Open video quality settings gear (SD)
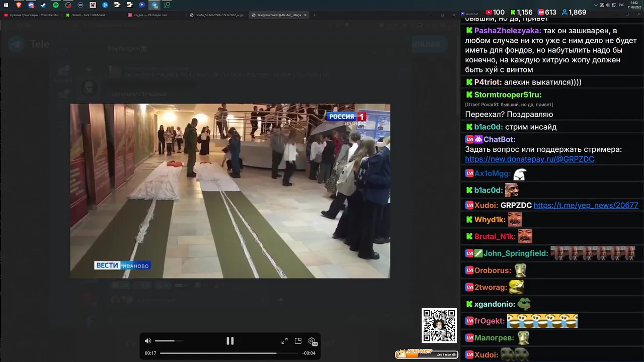This screenshot has height=362, width=644. 312,341
